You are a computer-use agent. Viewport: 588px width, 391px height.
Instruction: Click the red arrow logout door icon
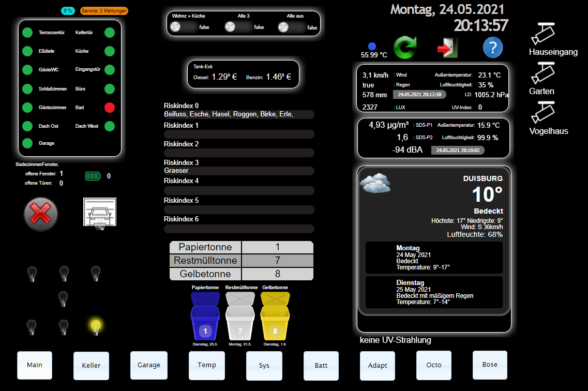tap(448, 48)
